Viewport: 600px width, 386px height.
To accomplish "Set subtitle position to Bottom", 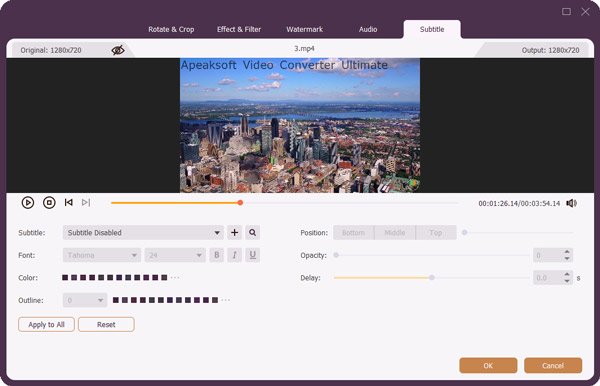I will tap(354, 233).
